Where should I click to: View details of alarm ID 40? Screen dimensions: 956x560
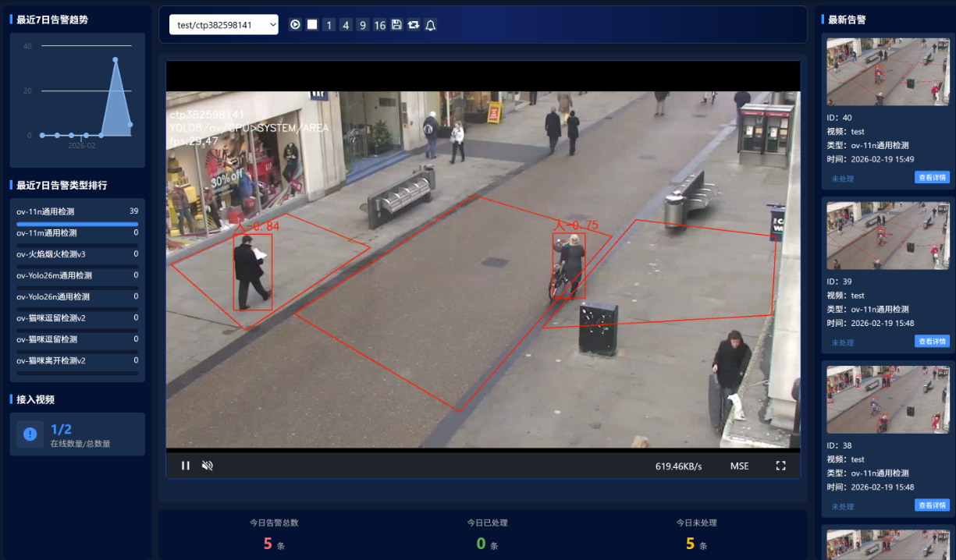tap(932, 177)
